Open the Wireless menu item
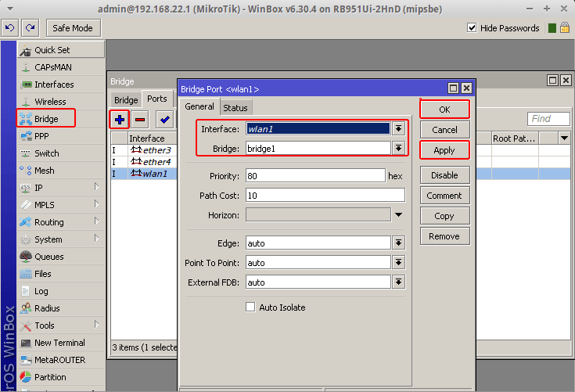This screenshot has width=575, height=392. [61, 102]
